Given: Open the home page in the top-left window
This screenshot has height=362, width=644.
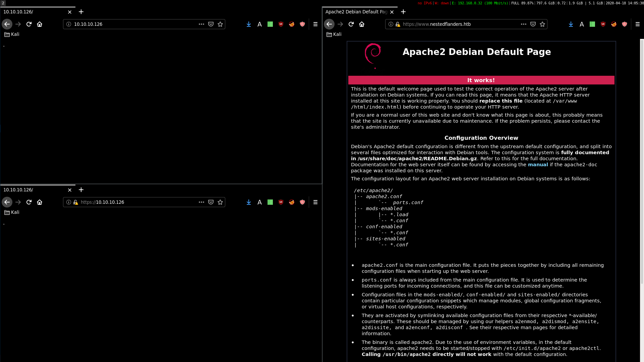Looking at the screenshot, I should [x=40, y=24].
